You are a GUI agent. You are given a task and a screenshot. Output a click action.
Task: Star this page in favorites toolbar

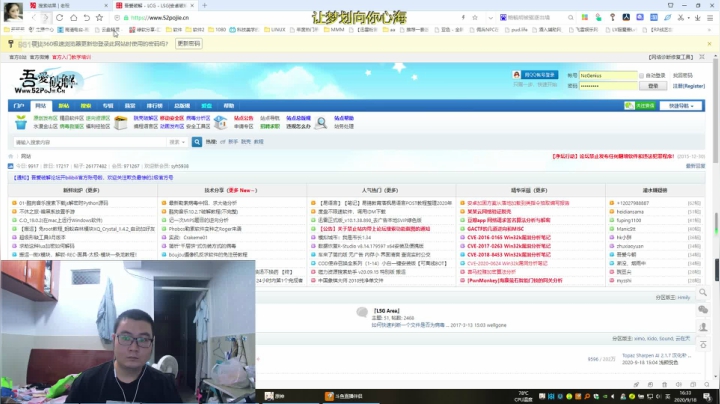click(x=99, y=17)
